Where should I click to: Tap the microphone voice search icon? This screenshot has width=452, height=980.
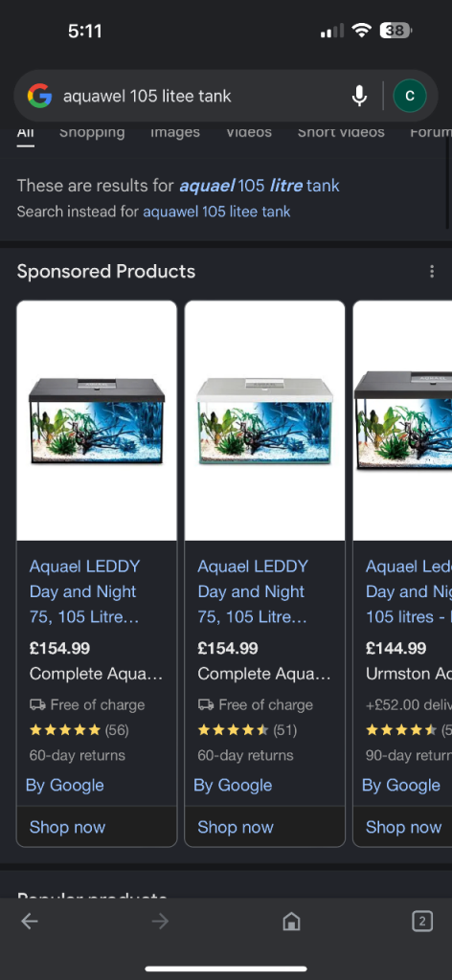359,96
